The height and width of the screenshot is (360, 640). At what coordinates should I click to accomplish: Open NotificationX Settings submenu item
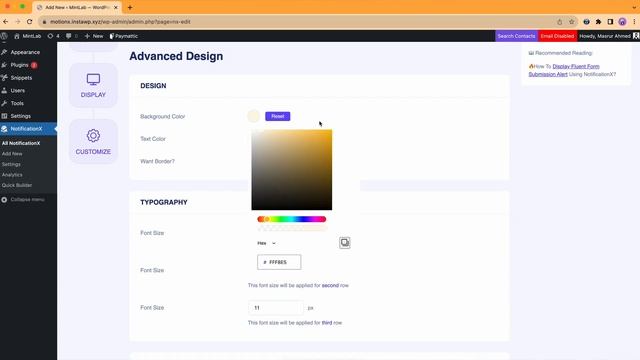pyautogui.click(x=11, y=164)
